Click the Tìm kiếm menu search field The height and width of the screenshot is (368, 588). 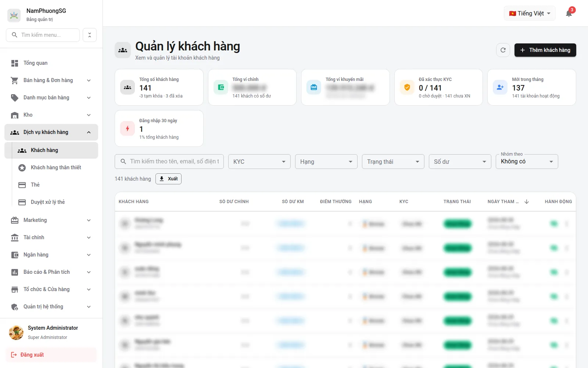point(43,35)
